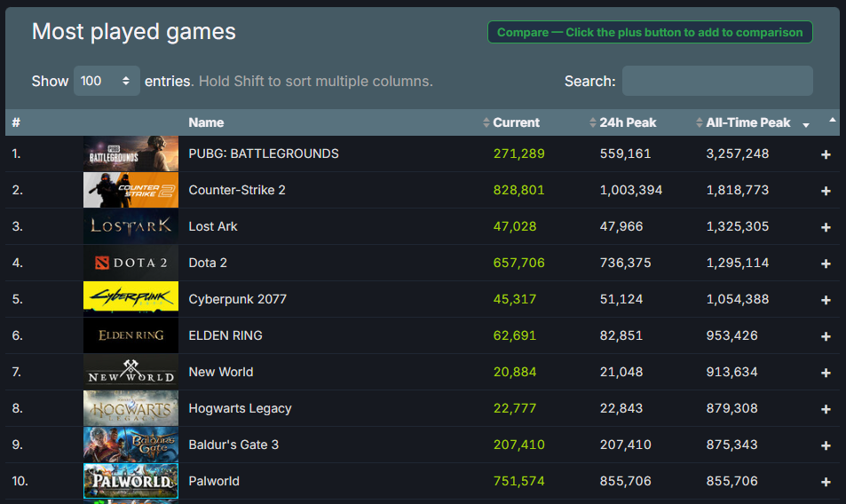Add Cyberpunk 2077 to the comparison list

(x=826, y=300)
